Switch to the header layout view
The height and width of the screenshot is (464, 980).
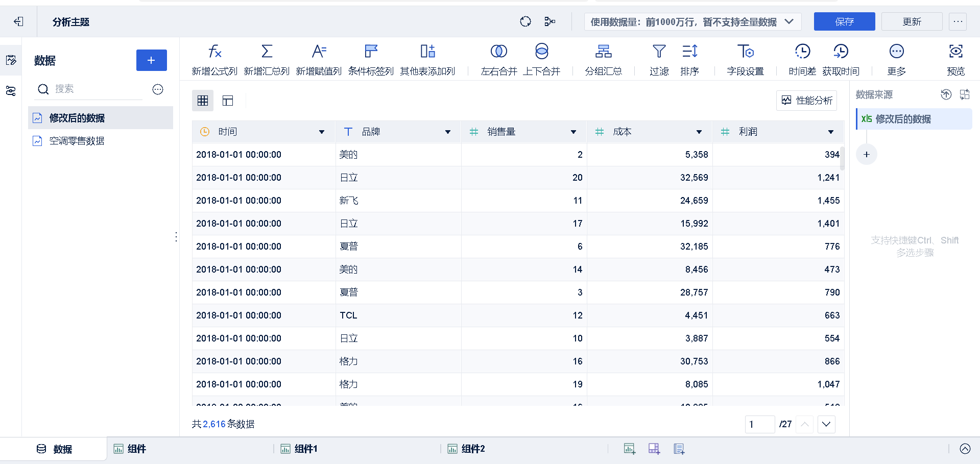coord(228,101)
